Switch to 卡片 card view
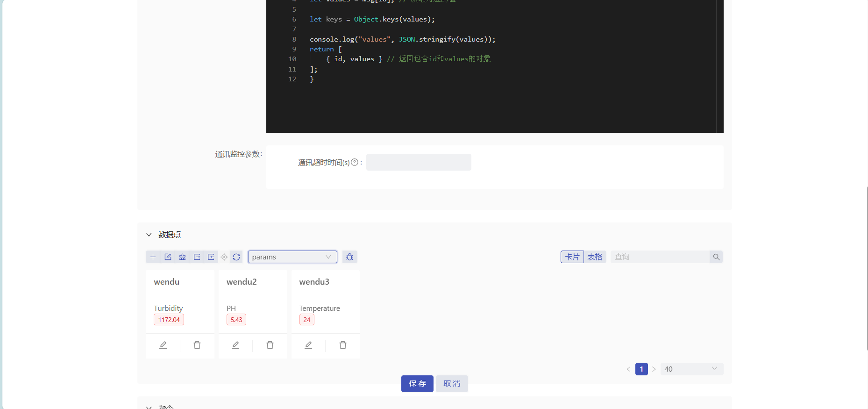Viewport: 868px width, 409px height. pos(572,257)
